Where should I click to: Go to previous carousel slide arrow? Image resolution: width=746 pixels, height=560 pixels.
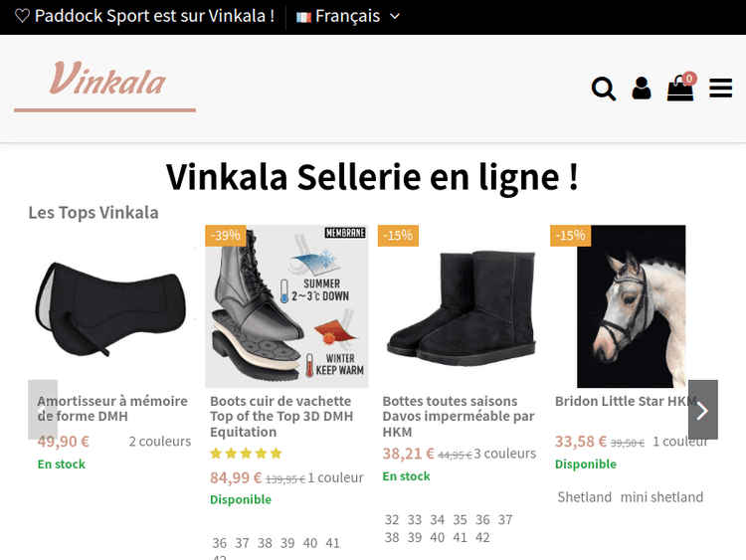(43, 410)
